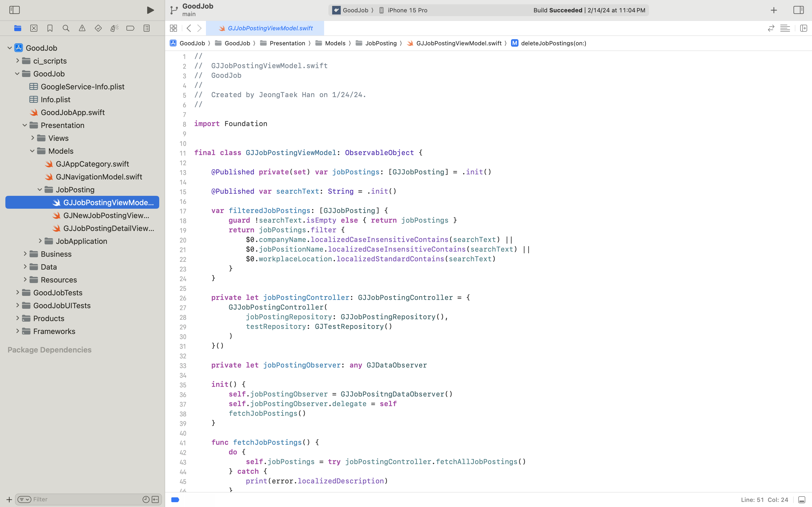Image resolution: width=812 pixels, height=507 pixels.
Task: Click the related items grid icon
Action: [x=173, y=28]
